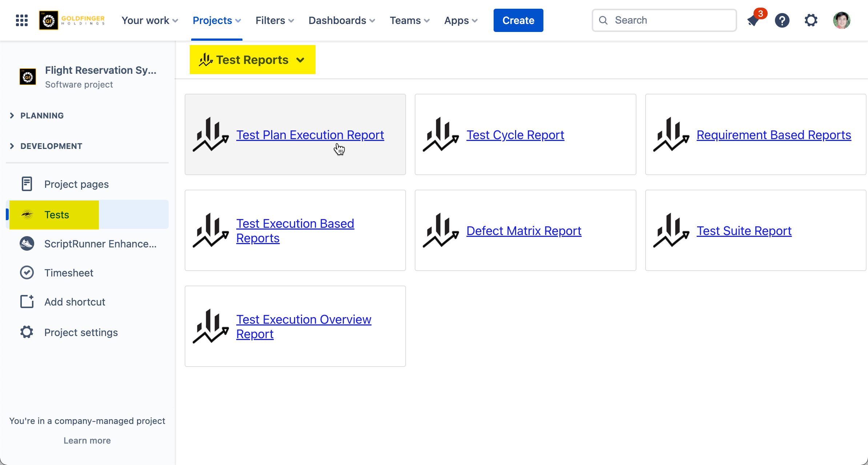Open the help question mark icon
Image resolution: width=868 pixels, height=465 pixels.
point(782,20)
